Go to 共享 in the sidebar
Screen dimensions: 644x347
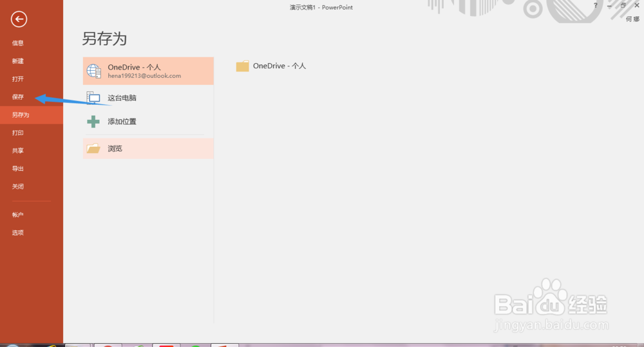coord(17,151)
